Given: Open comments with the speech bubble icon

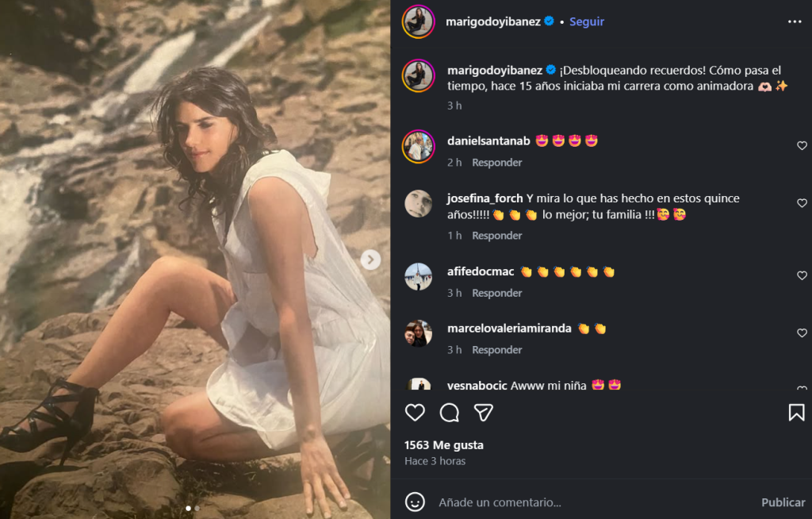Looking at the screenshot, I should [450, 413].
